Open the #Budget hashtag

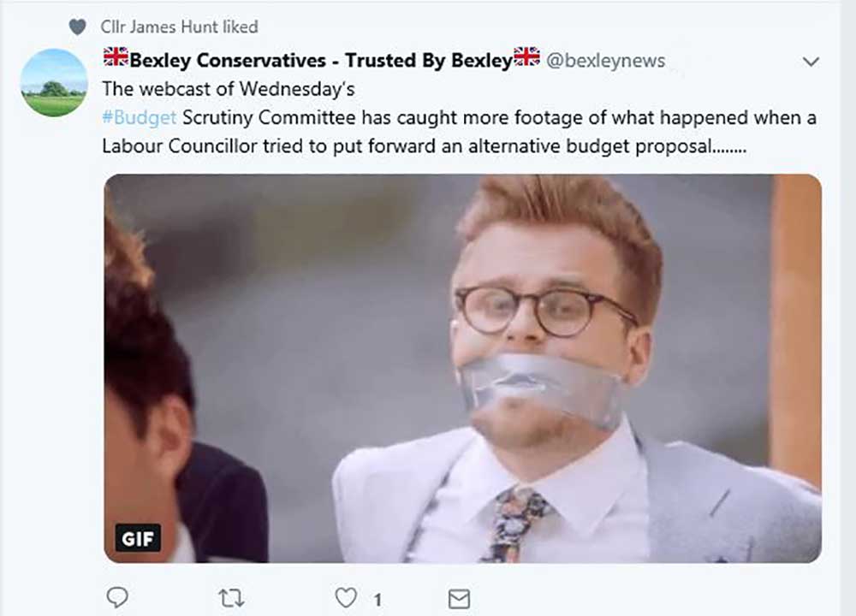point(139,117)
